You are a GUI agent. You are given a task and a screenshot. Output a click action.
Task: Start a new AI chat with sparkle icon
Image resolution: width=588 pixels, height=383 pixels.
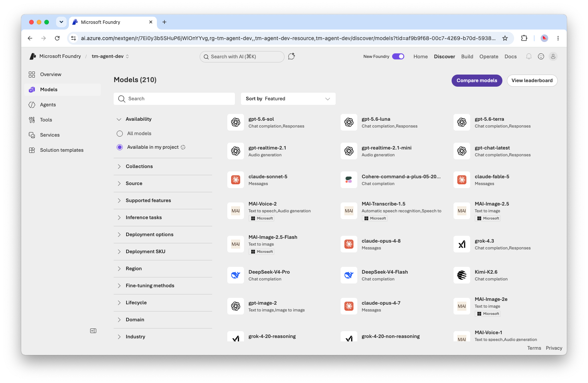pyautogui.click(x=291, y=56)
